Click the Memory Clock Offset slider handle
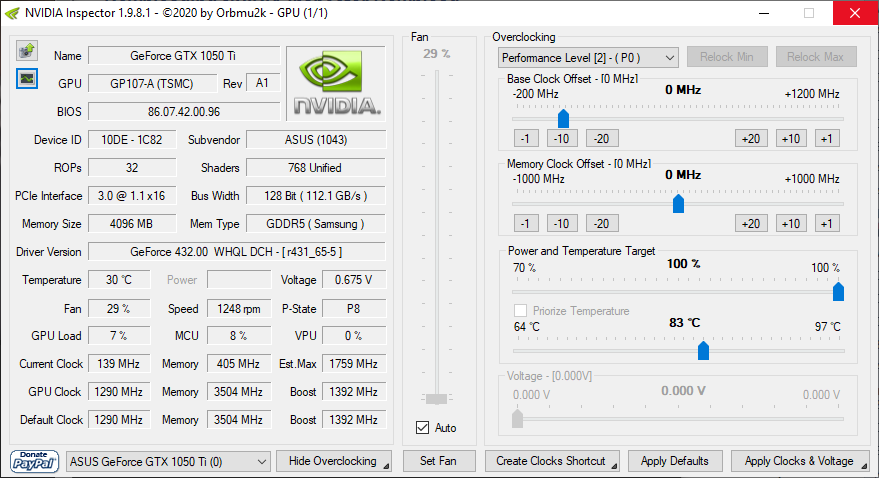The width and height of the screenshot is (879, 478). click(x=678, y=203)
